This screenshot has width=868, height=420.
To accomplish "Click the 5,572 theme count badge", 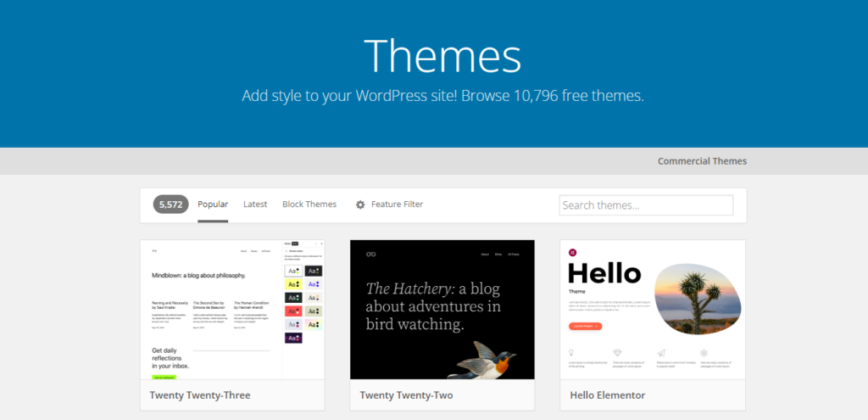I will (170, 204).
